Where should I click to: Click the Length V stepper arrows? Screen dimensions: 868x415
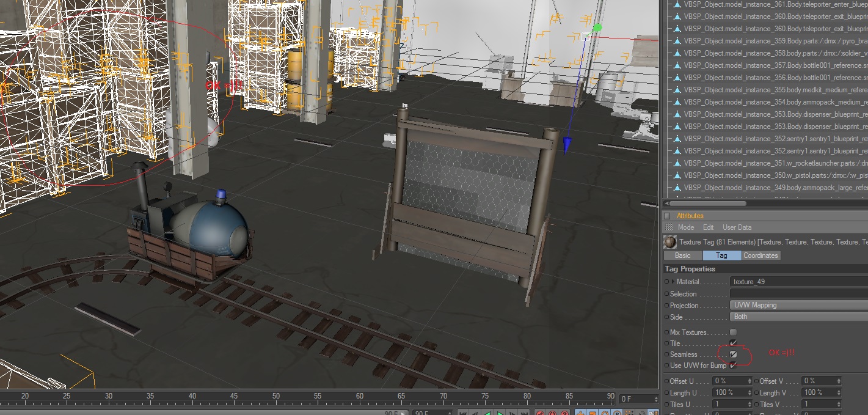tap(839, 393)
